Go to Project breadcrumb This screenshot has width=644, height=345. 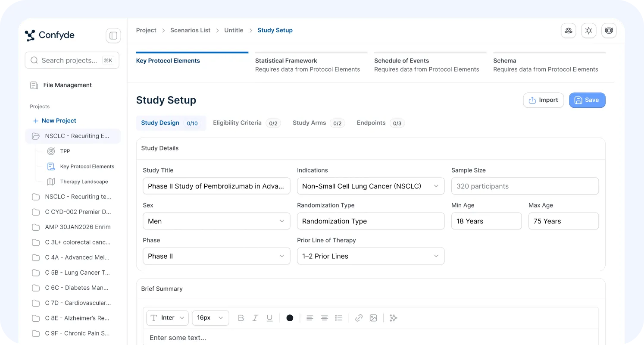[x=146, y=30]
